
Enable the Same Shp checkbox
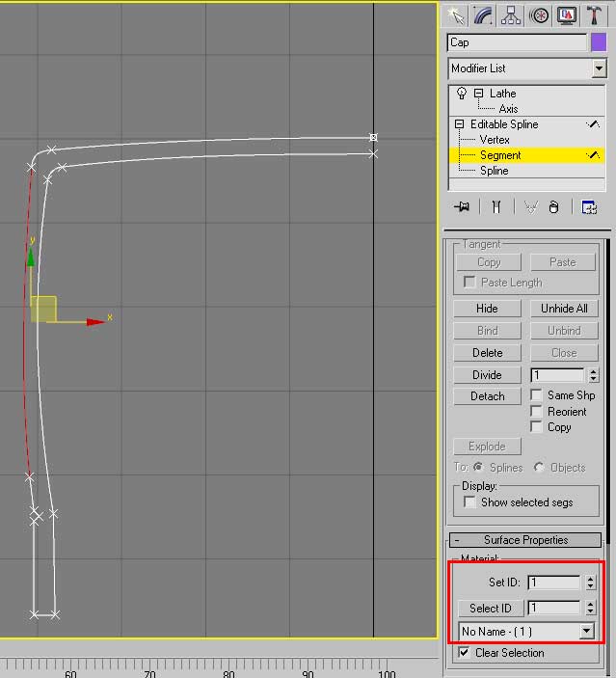coord(537,395)
